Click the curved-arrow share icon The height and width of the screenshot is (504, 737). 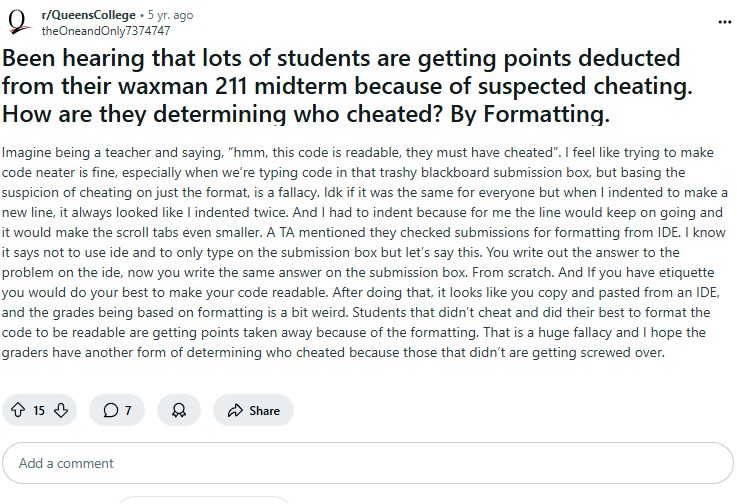click(x=235, y=410)
